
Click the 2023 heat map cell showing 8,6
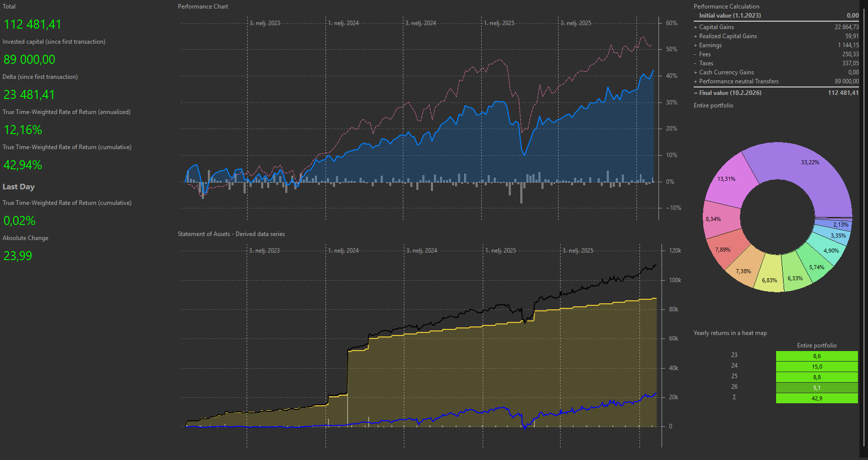click(817, 356)
